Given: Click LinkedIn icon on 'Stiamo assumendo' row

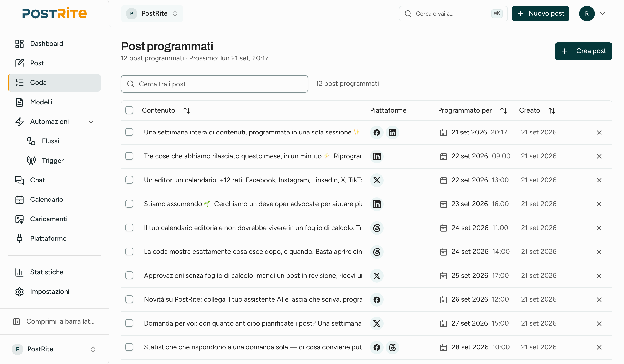Looking at the screenshot, I should click(x=377, y=204).
